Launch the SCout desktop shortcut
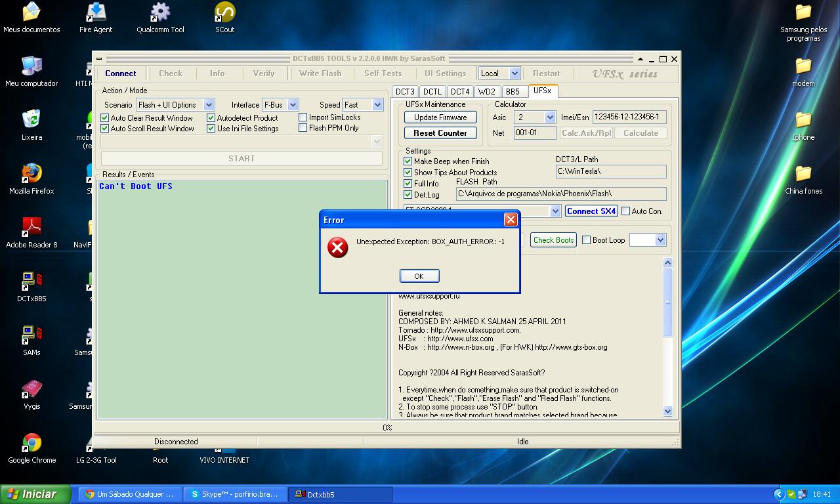The image size is (840, 504). (225, 17)
